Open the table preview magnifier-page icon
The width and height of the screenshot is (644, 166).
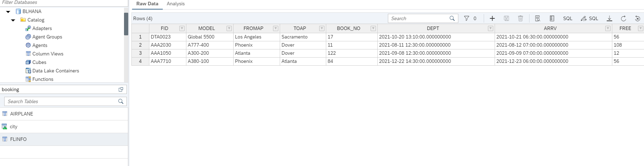pyautogui.click(x=537, y=18)
